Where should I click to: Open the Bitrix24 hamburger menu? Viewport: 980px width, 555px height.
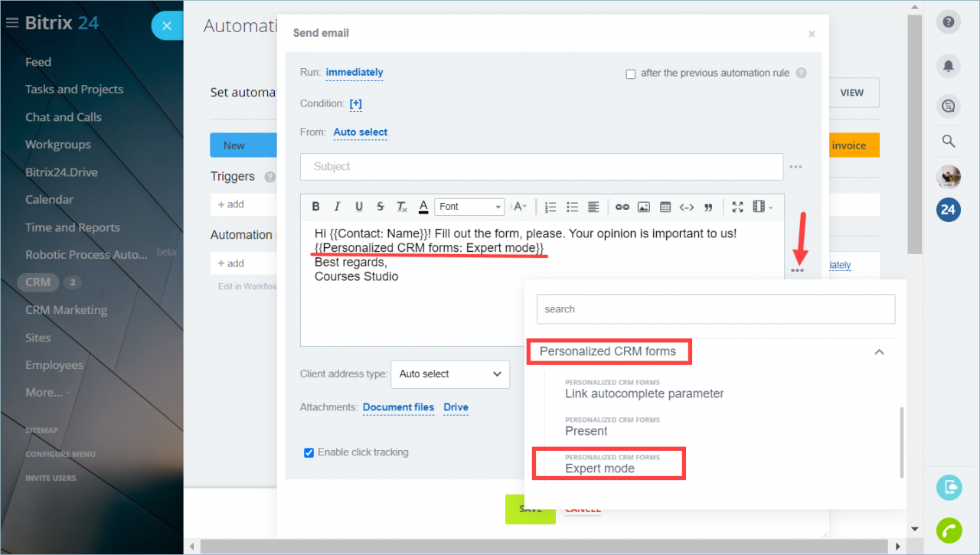(11, 23)
